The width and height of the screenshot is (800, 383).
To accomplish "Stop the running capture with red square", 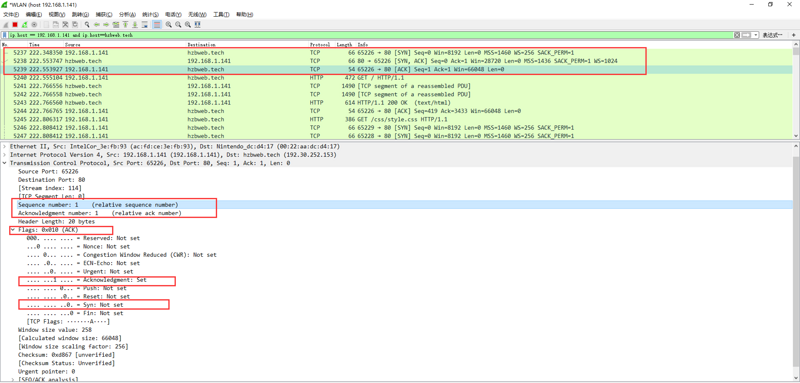I will click(15, 25).
